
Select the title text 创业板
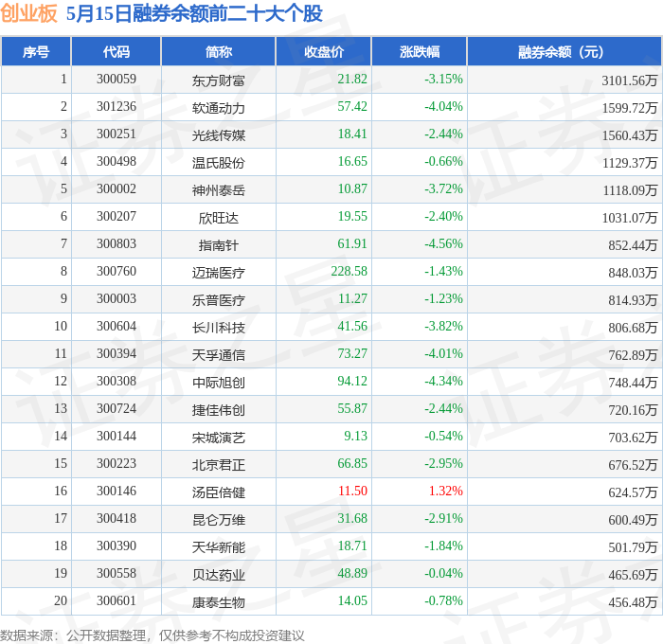tap(28, 13)
